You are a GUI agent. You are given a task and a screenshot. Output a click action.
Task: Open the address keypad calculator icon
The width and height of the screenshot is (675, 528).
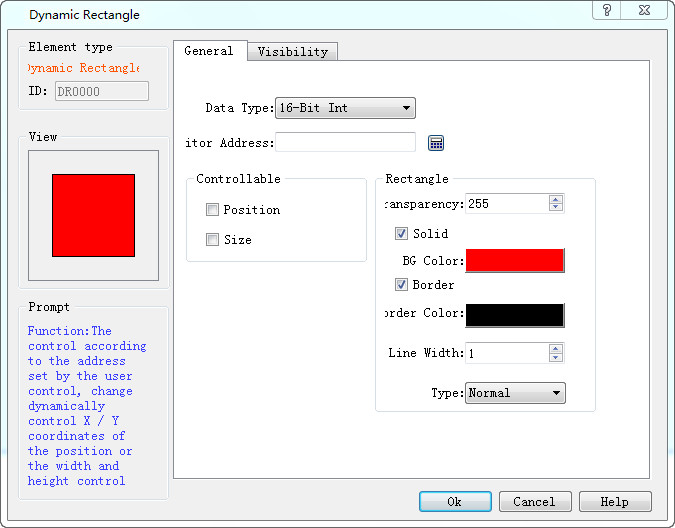pyautogui.click(x=436, y=143)
